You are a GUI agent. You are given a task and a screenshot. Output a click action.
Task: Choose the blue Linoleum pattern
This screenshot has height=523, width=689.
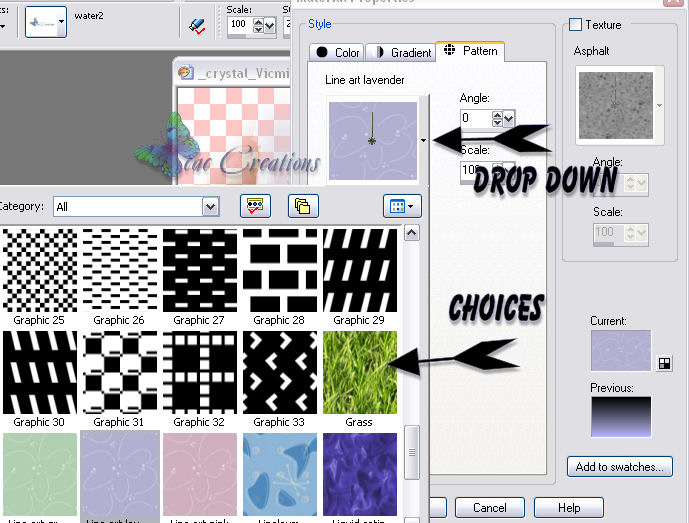point(279,475)
